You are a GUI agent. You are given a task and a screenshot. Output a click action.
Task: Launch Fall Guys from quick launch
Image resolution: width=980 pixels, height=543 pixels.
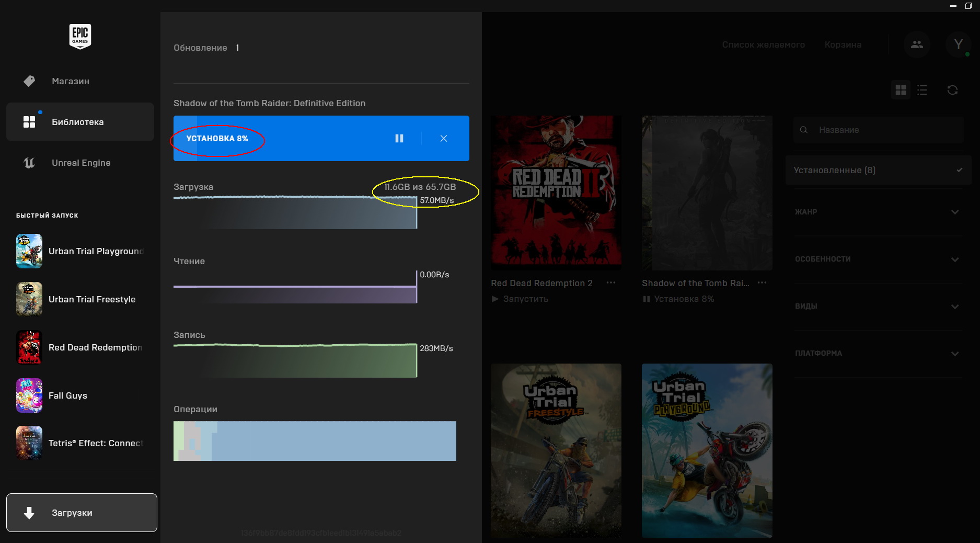pos(80,395)
